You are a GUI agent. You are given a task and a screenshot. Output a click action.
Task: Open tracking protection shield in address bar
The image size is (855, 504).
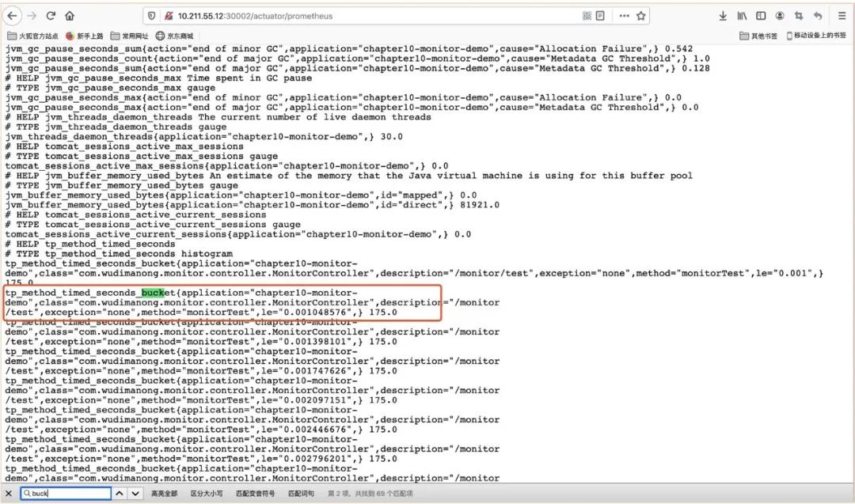(152, 16)
